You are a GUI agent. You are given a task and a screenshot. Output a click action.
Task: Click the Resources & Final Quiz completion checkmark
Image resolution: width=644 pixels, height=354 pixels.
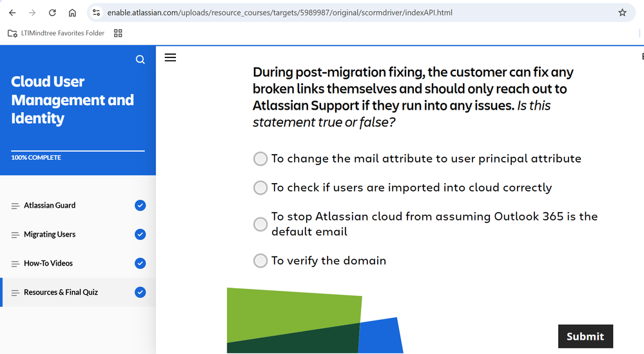140,292
